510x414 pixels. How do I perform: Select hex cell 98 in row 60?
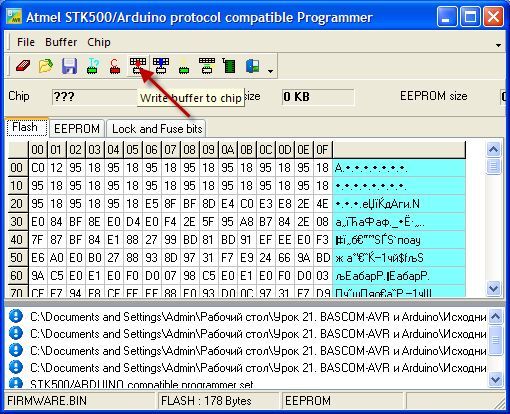click(189, 276)
